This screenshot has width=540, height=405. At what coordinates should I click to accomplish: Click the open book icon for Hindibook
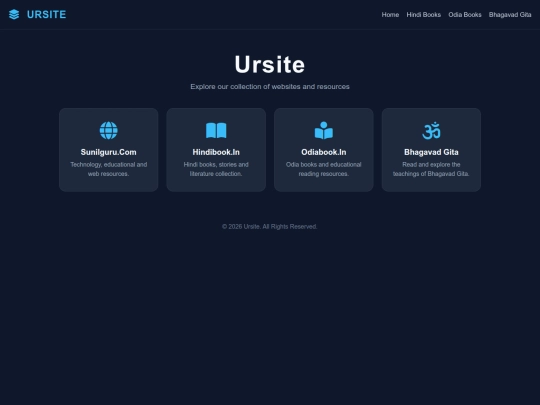216,131
